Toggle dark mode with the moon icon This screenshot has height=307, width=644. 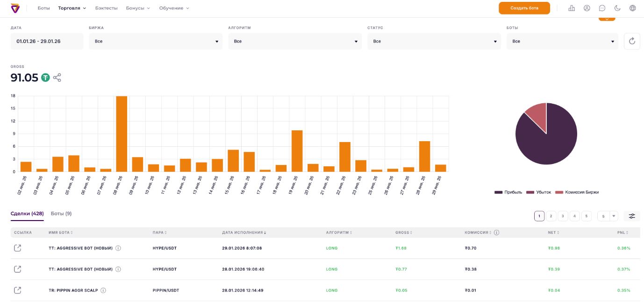[x=617, y=8]
